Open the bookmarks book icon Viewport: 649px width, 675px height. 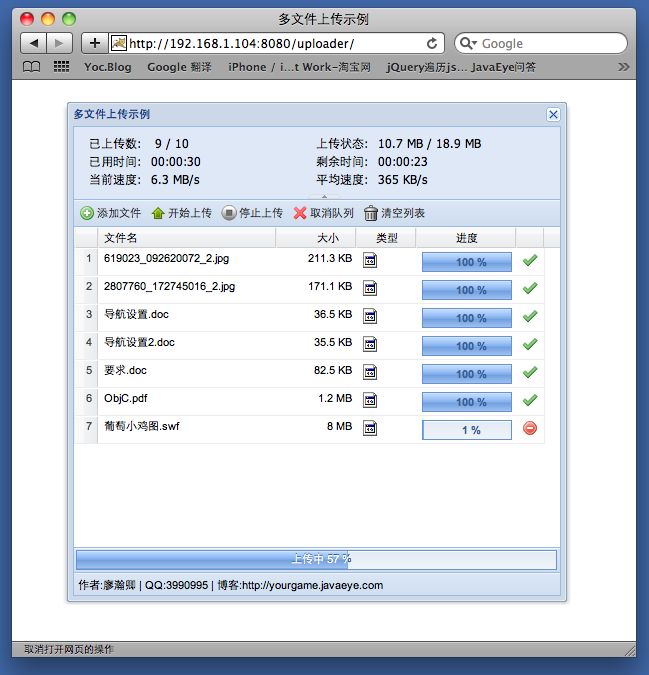click(x=31, y=67)
